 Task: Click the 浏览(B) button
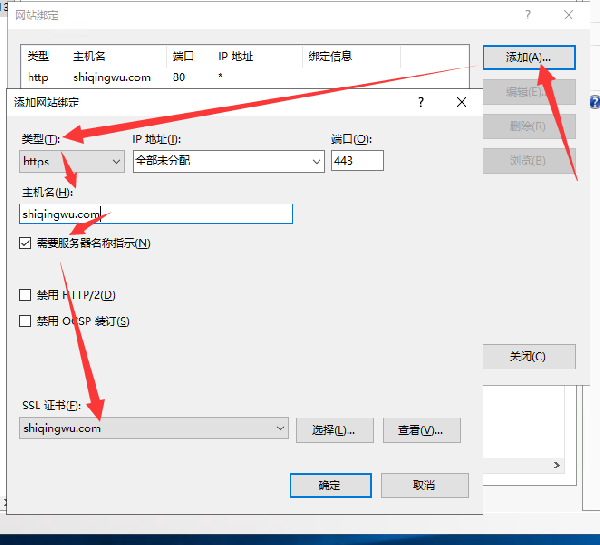point(529,161)
